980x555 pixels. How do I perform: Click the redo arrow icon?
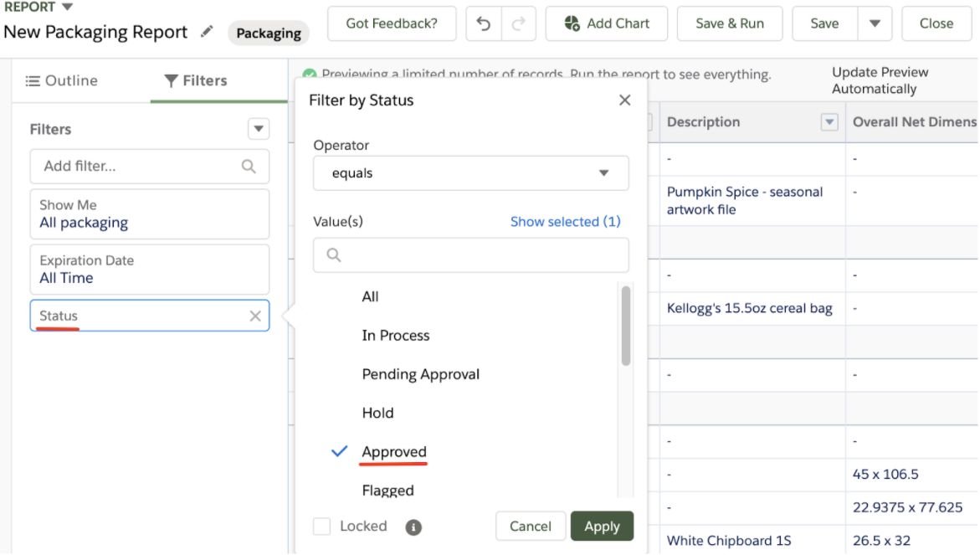coord(517,23)
